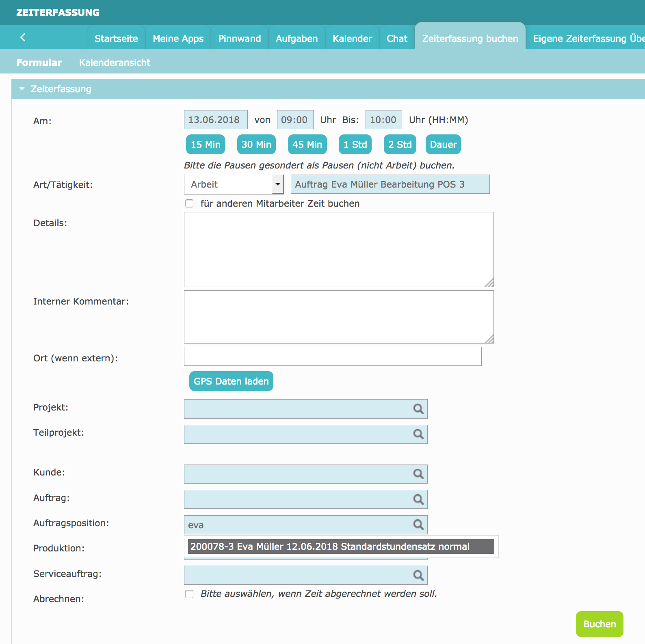Screen dimensions: 645x644
Task: Click the Serviceauftrag search magnifier icon
Action: click(418, 575)
